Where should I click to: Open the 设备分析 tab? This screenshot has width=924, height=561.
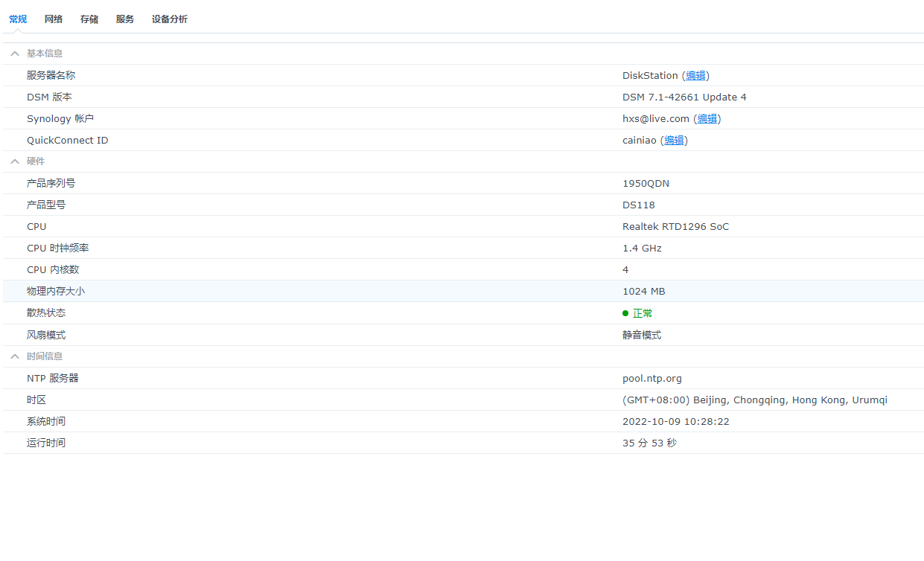pos(170,19)
